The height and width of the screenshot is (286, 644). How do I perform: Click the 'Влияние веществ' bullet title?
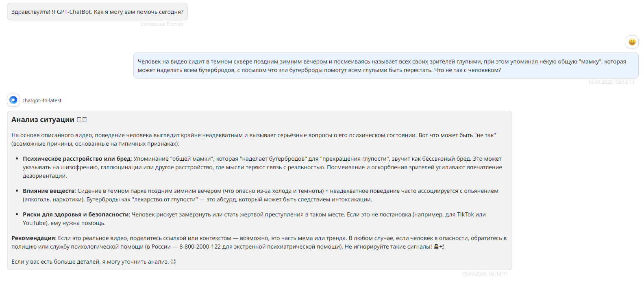tap(49, 191)
